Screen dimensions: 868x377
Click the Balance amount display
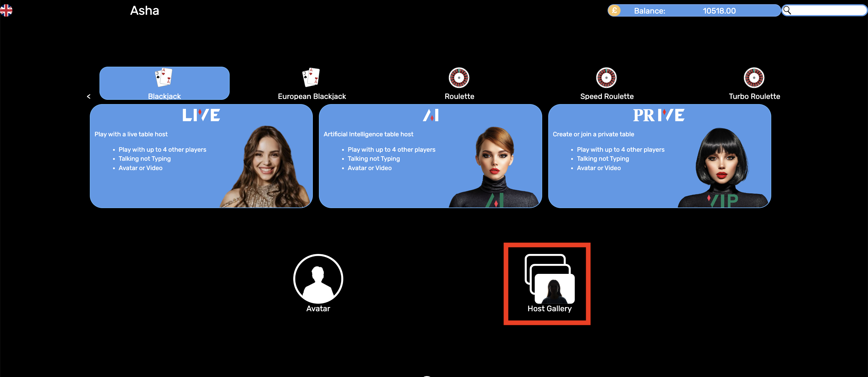point(719,11)
